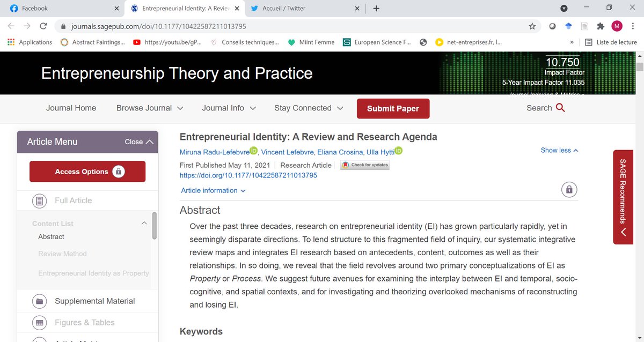The height and width of the screenshot is (342, 644).
Task: Collapse the Content List section
Action: (144, 223)
